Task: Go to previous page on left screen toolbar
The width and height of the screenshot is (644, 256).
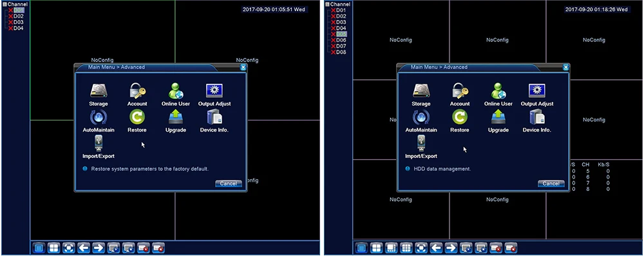Action: click(84, 248)
